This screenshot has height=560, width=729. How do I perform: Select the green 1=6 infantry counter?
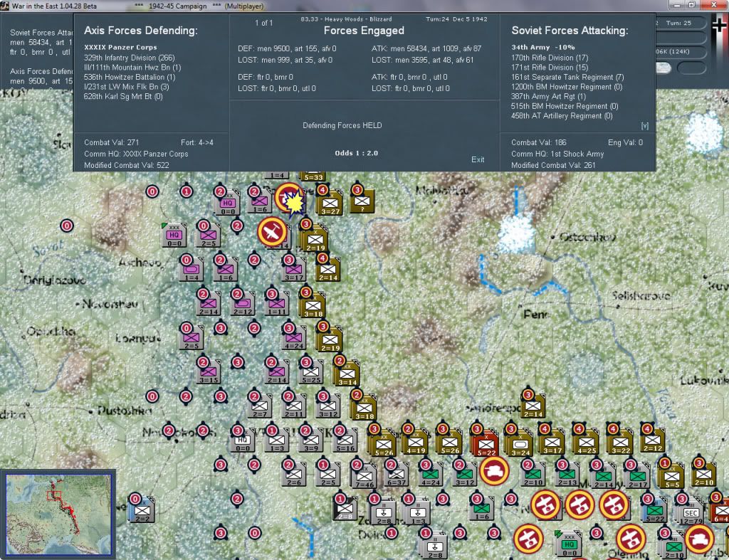(482, 509)
